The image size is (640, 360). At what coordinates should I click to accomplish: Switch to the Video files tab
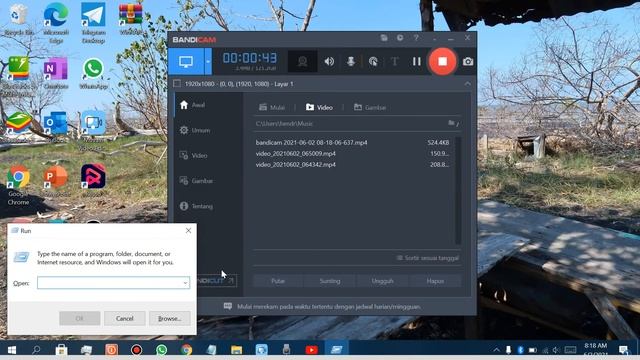point(319,107)
